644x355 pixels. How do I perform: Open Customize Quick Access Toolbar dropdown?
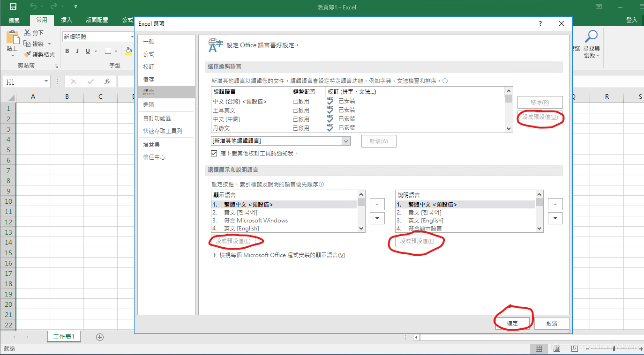point(76,7)
